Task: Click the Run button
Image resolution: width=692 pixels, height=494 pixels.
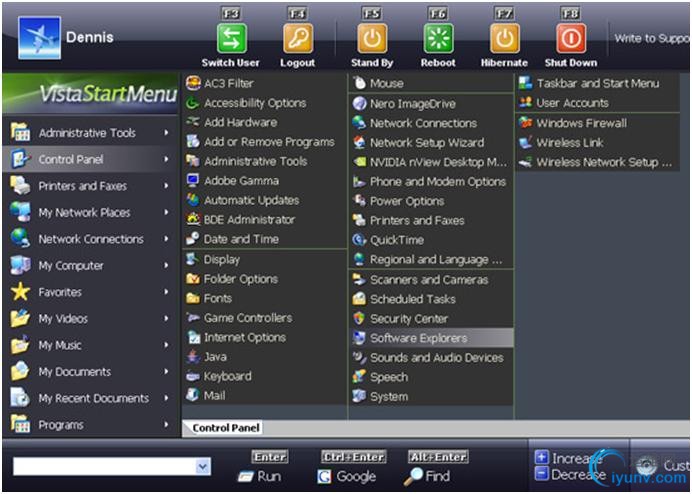Action: [260, 476]
